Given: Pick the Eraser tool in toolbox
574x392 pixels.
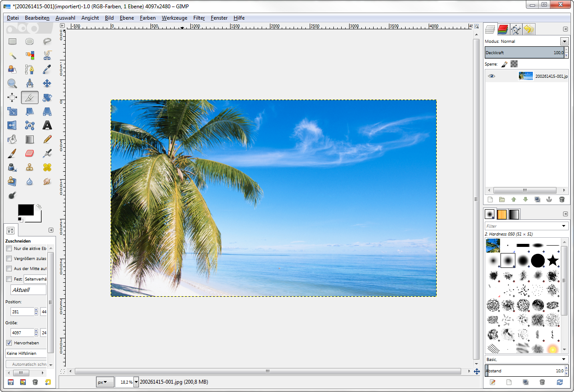Looking at the screenshot, I should pyautogui.click(x=29, y=153).
